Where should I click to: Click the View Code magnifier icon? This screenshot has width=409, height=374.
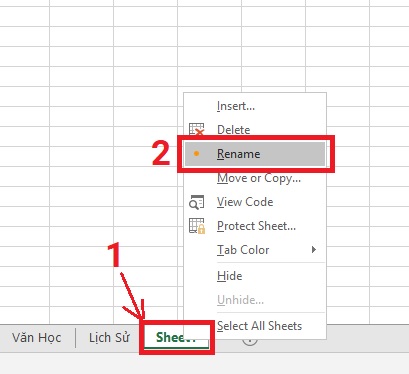point(196,202)
